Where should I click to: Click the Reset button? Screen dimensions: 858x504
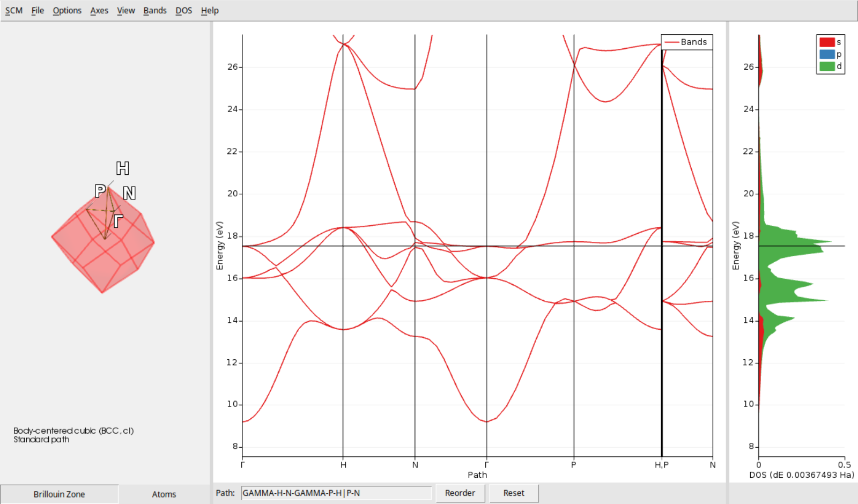point(513,492)
